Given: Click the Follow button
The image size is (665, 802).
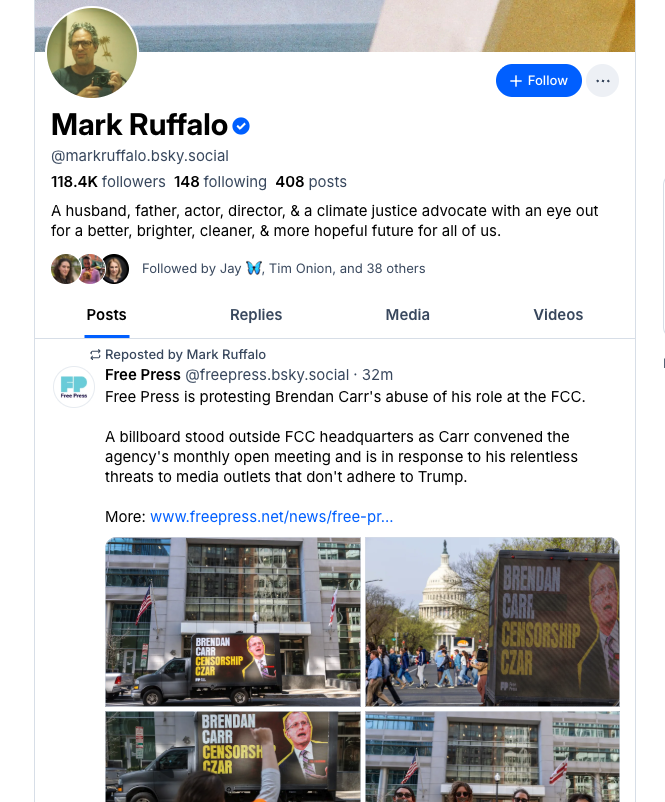Looking at the screenshot, I should 538,81.
